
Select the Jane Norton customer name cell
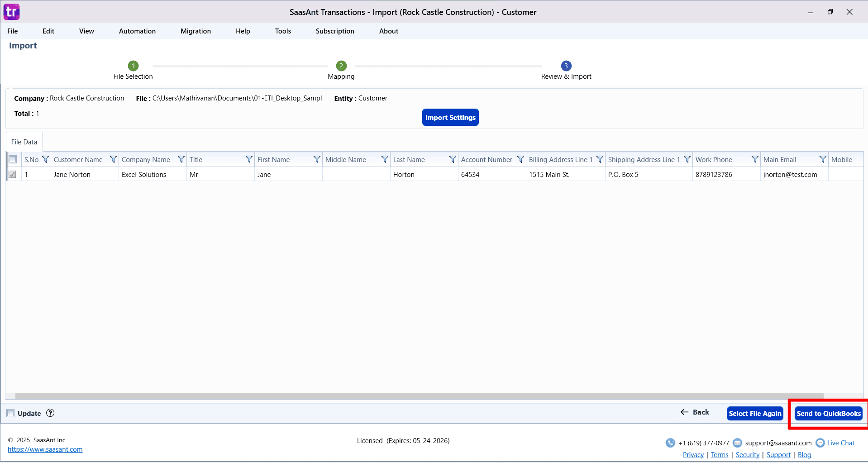coord(85,174)
